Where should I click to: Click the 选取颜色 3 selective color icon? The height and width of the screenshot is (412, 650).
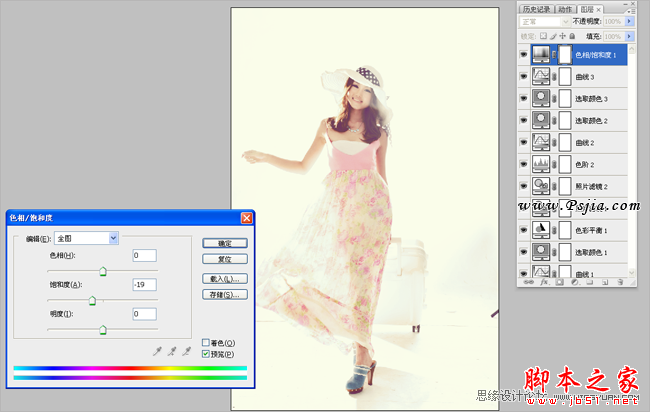[x=543, y=98]
